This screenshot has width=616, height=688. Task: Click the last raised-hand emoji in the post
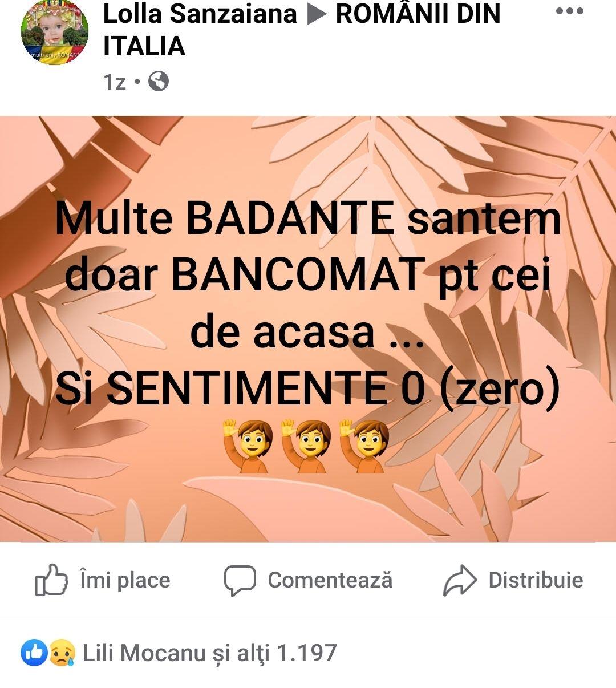point(364,446)
